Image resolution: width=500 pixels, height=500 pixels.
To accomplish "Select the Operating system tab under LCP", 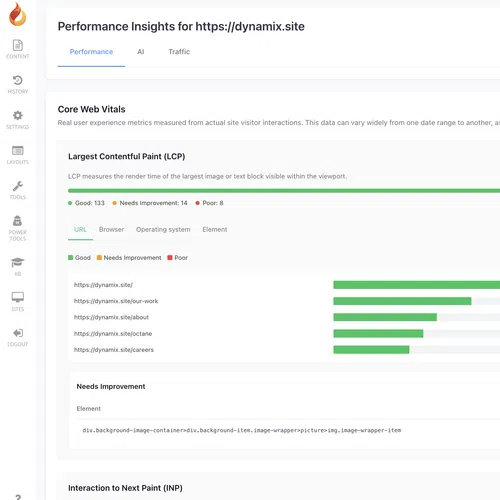I will [x=163, y=229].
